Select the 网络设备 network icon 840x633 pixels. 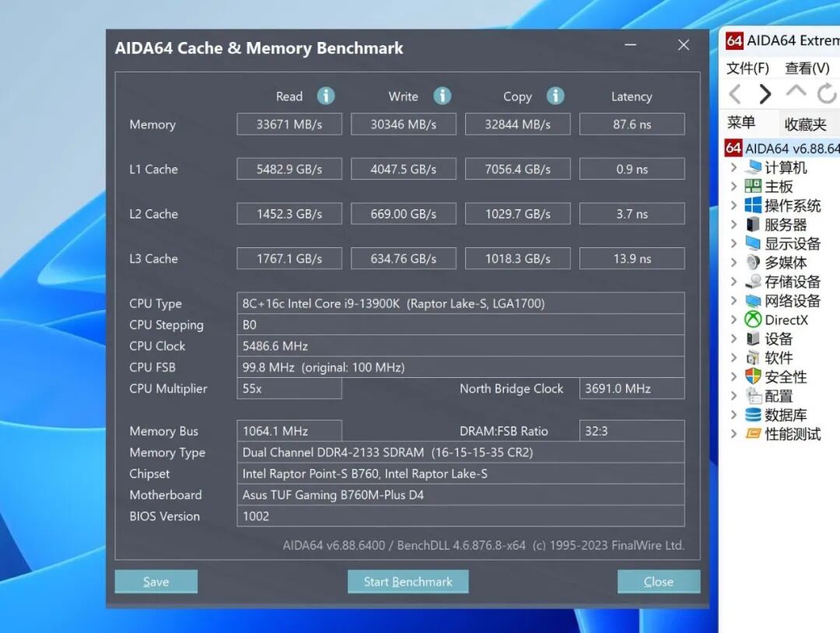(753, 300)
